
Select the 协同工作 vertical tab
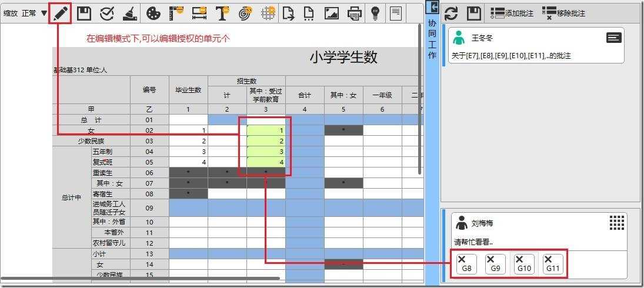click(x=432, y=39)
